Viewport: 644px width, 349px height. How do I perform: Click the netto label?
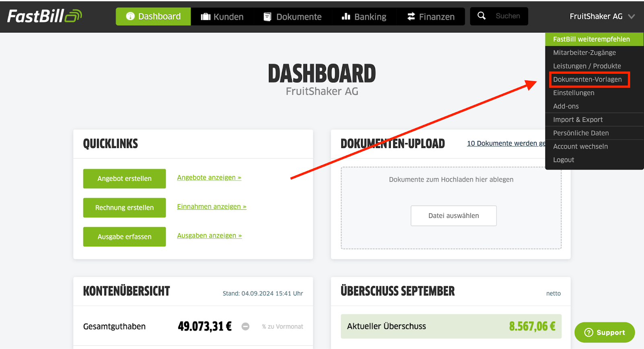tap(553, 294)
